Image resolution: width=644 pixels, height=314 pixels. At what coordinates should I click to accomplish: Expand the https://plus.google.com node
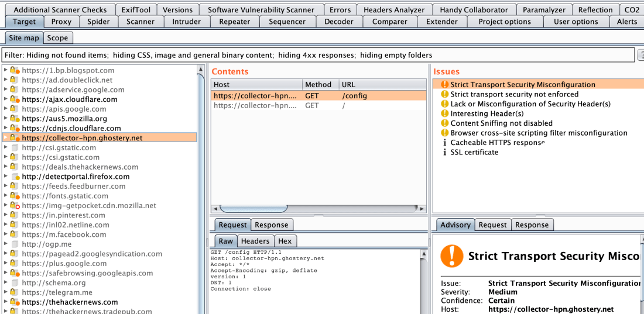(x=6, y=263)
